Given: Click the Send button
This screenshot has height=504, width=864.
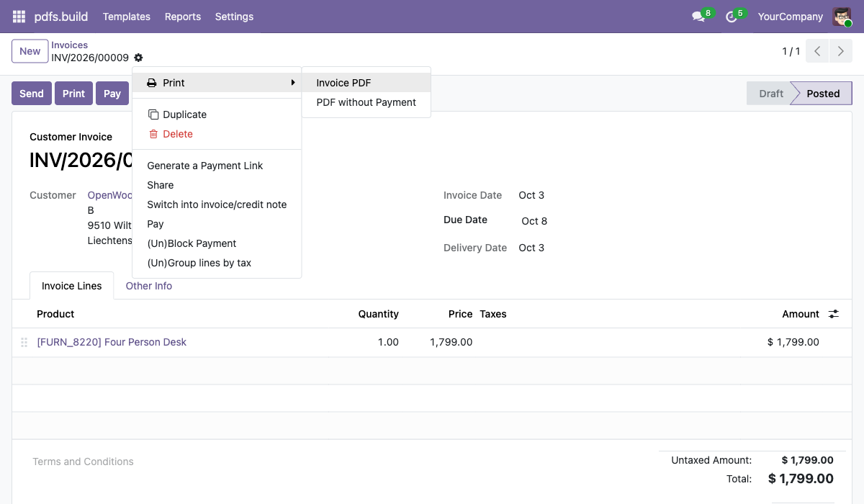Looking at the screenshot, I should pos(32,94).
